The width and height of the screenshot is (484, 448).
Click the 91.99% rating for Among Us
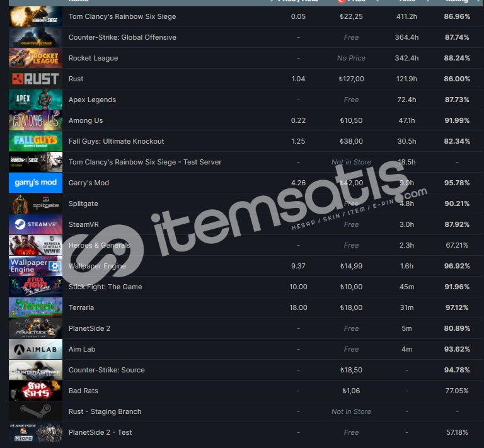(x=457, y=120)
